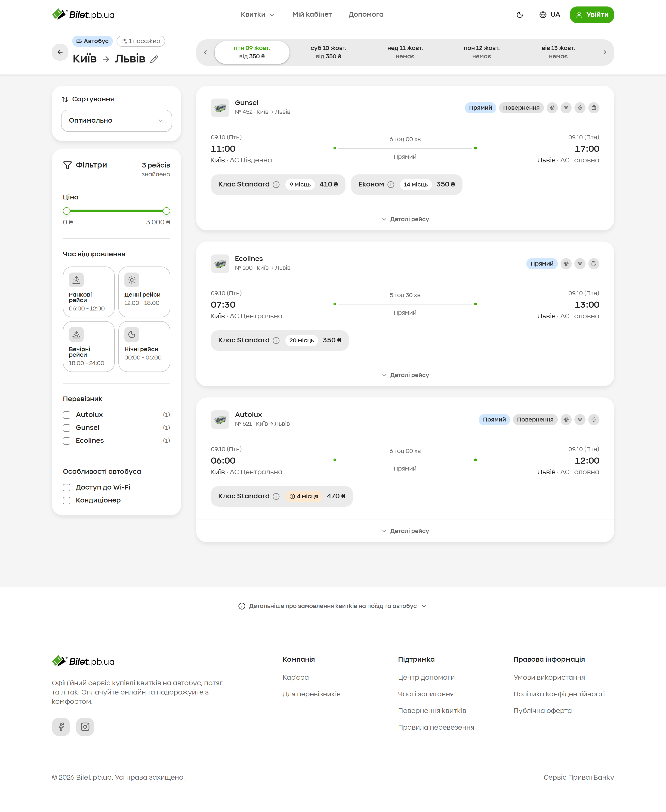Open Повернення квитків footer link
This screenshot has width=666, height=812.
432,711
